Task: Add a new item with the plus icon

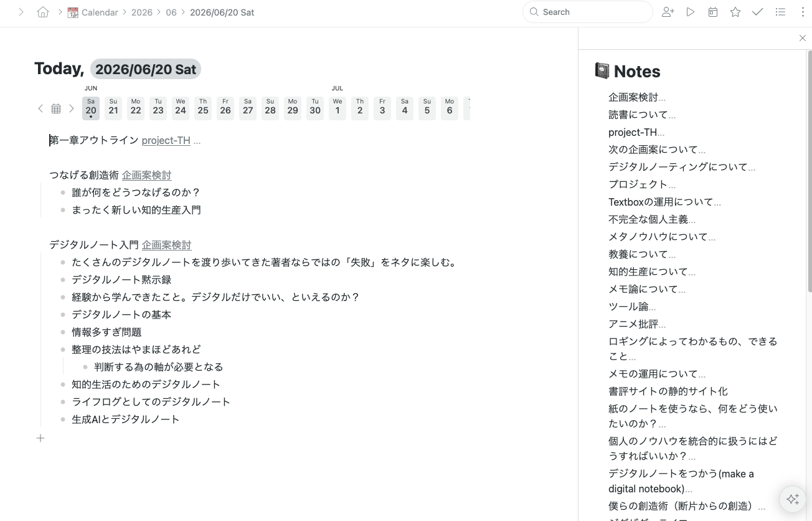Action: [x=40, y=438]
